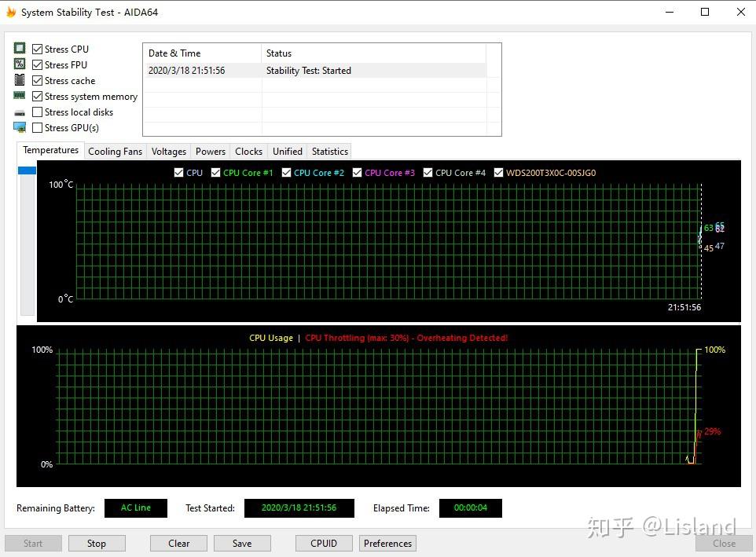Open the Preferences dialog
This screenshot has height=557, width=756.
click(387, 543)
